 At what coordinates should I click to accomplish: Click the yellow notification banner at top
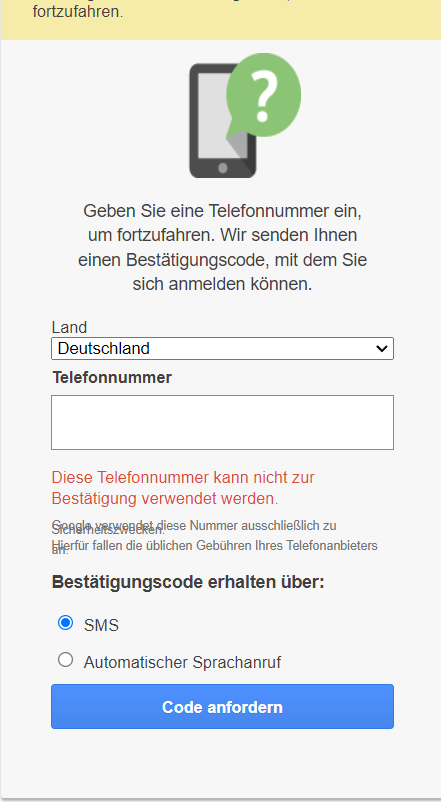coord(220,20)
